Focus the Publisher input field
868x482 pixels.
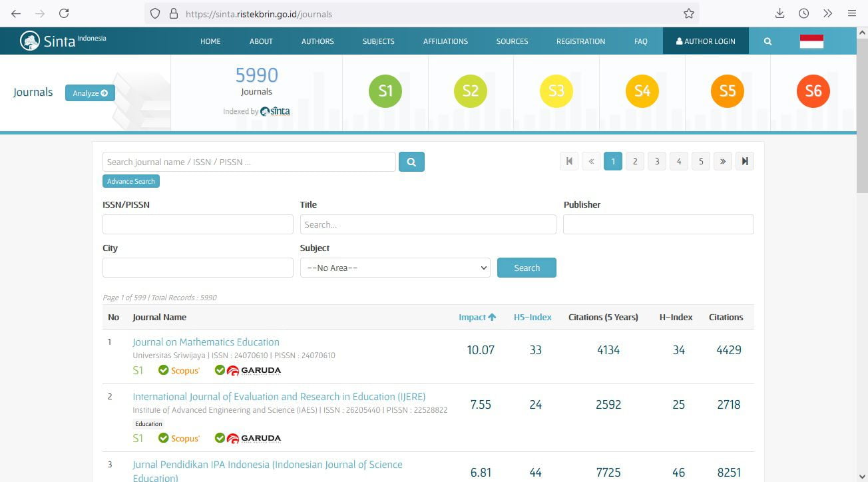658,224
